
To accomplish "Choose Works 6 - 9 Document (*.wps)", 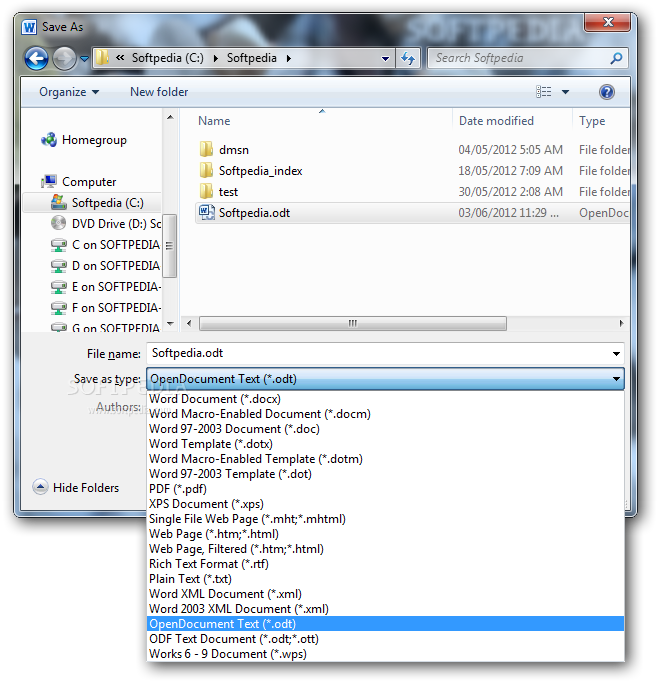I will click(385, 654).
